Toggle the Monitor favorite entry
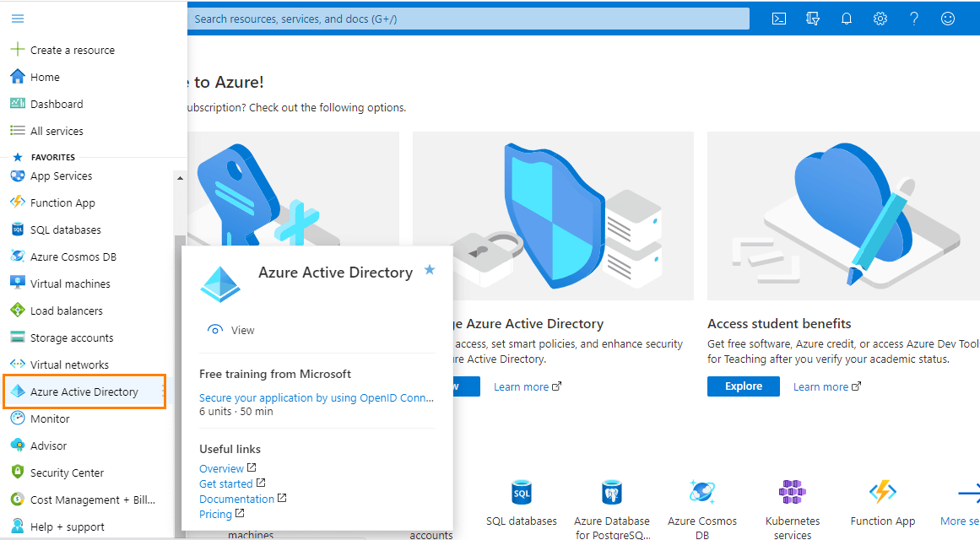Image resolution: width=980 pixels, height=540 pixels. tap(48, 418)
